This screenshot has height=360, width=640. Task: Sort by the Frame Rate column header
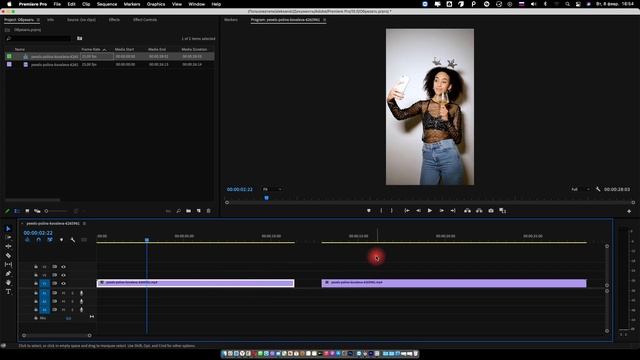(x=91, y=49)
